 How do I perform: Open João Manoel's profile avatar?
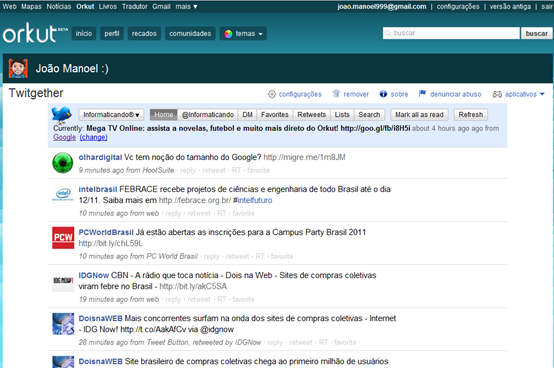click(x=18, y=68)
